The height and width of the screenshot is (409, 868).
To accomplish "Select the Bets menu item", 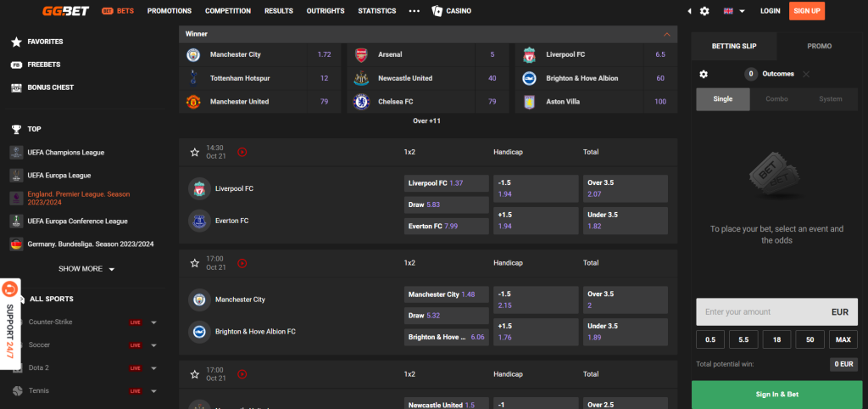I will [x=118, y=11].
